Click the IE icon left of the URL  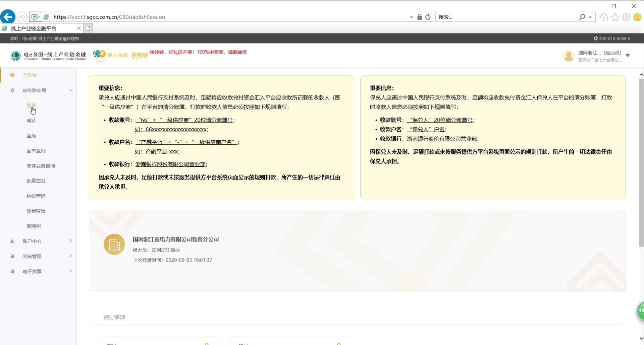46,17
